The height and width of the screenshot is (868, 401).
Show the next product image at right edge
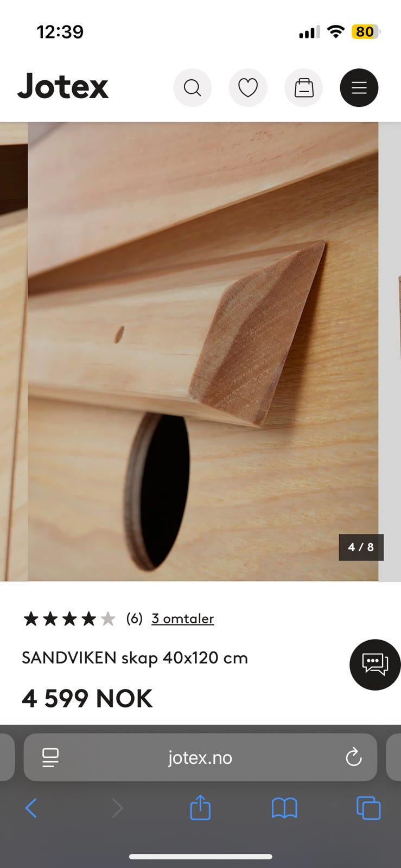point(390,352)
